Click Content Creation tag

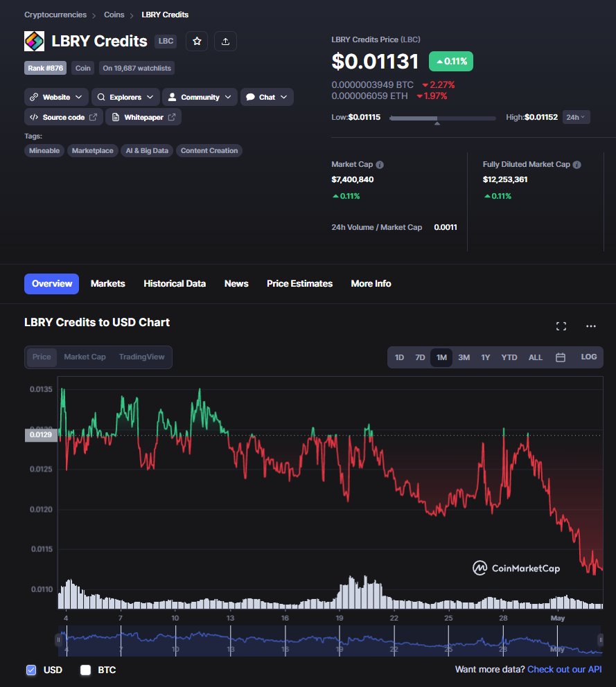click(x=209, y=151)
